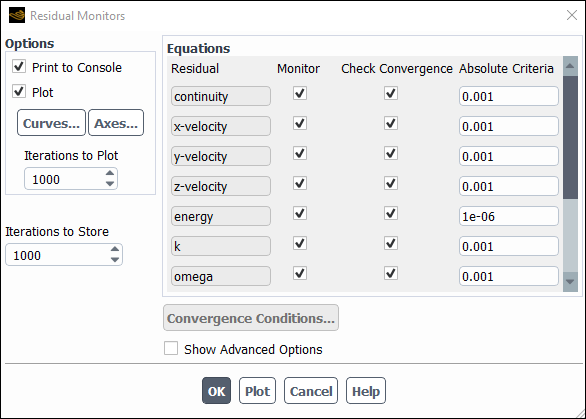Uncheck Monitor for continuity
Viewport: 586px width, 419px height.
(x=300, y=93)
